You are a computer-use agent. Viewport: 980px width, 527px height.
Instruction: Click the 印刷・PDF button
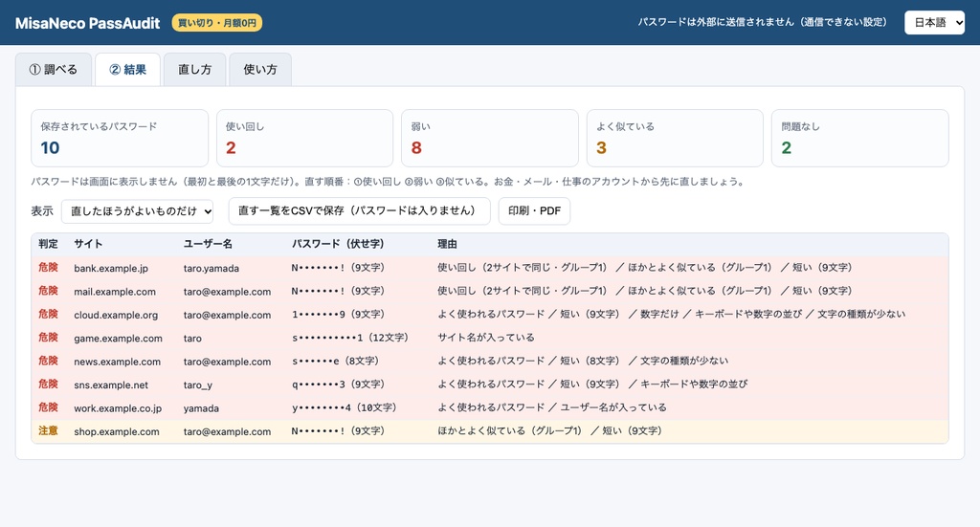tap(534, 211)
